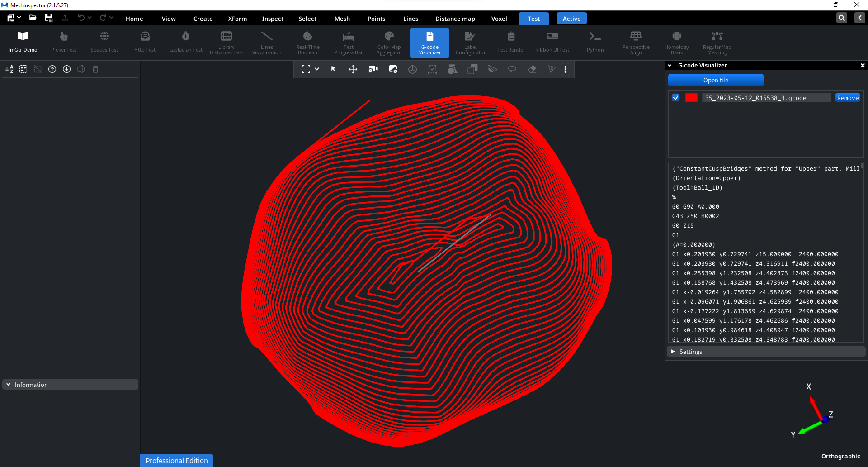Select the Laplacian Test tool
Viewport: 868px width, 467px height.
pyautogui.click(x=185, y=43)
